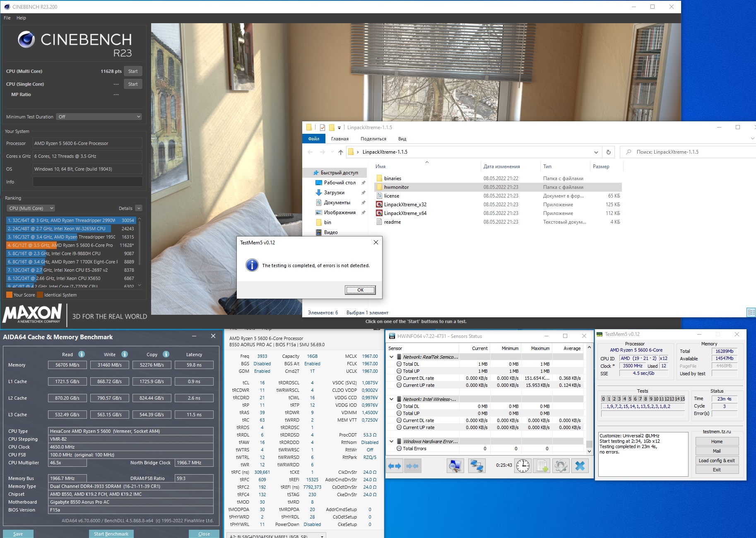This screenshot has width=756, height=538.
Task: Click the license document icon
Action: tap(379, 196)
